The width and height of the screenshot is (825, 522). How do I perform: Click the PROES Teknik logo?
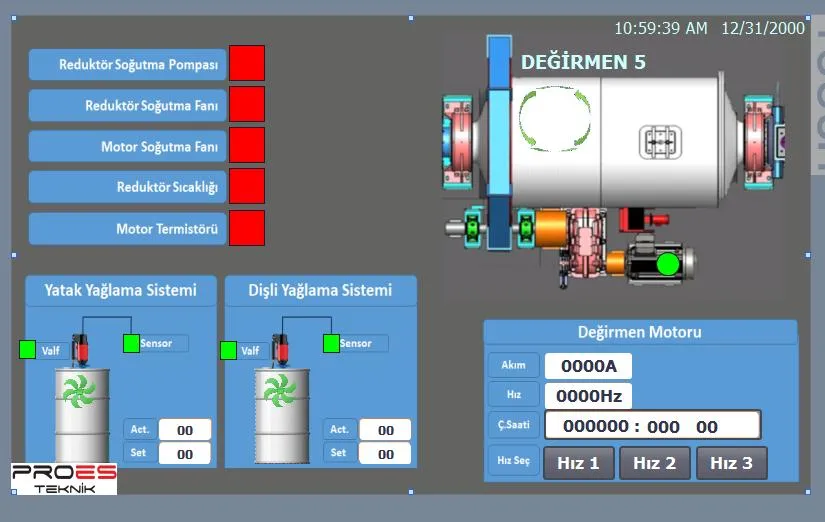(64, 478)
